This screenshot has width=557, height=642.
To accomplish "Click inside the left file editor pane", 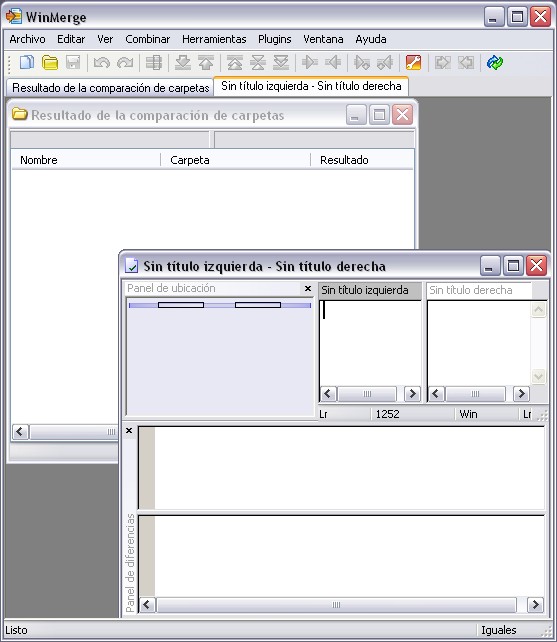I will 370,343.
